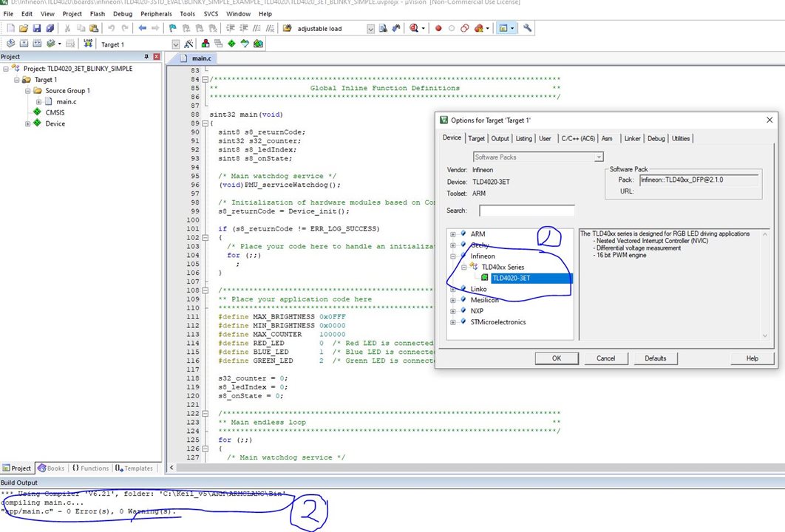This screenshot has height=532, width=785.
Task: Select the TLD4020-3ET device entry
Action: [x=511, y=278]
